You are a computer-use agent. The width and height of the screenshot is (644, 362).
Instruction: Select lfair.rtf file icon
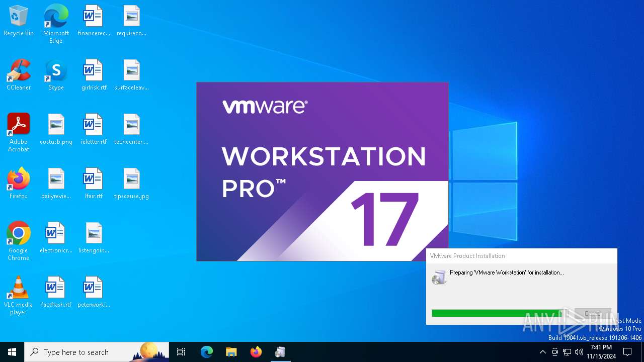point(94,184)
